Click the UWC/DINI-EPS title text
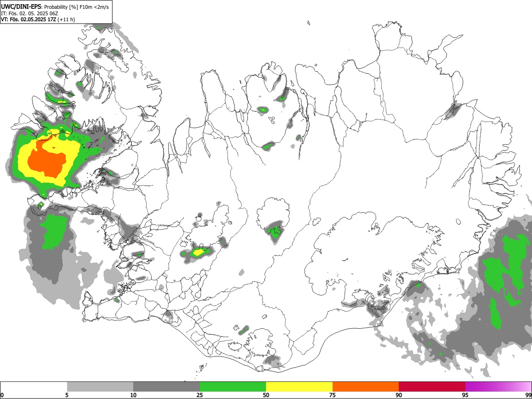 (x=21, y=7)
